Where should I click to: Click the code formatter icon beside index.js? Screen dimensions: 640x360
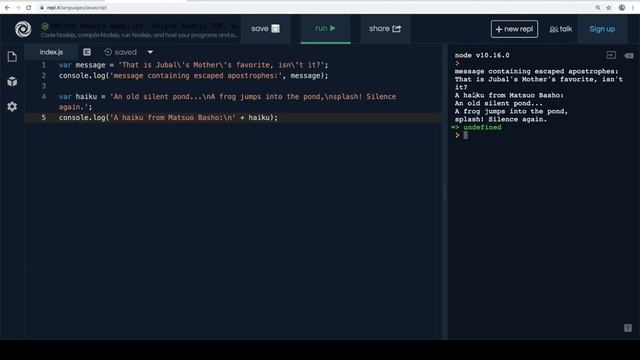tap(87, 52)
